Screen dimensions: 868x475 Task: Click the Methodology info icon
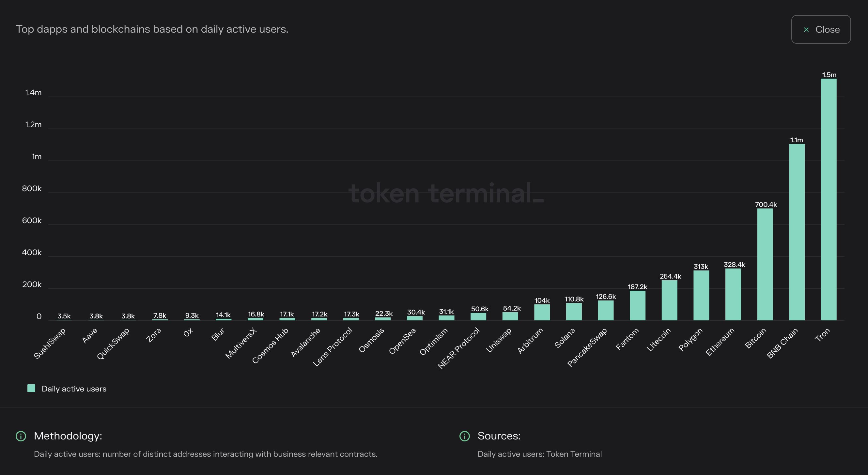(x=21, y=436)
